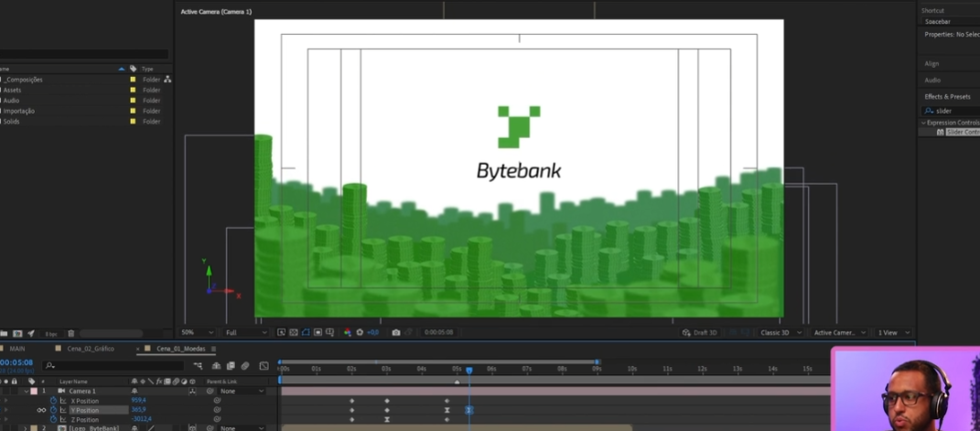980x431 pixels.
Task: Select the Cena_01_Moedas tab
Action: tap(180, 349)
